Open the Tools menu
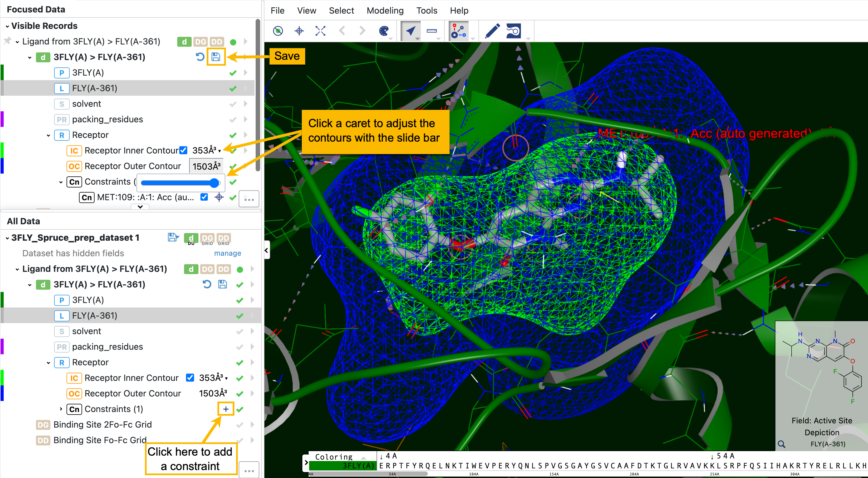This screenshot has height=478, width=868. coord(426,10)
